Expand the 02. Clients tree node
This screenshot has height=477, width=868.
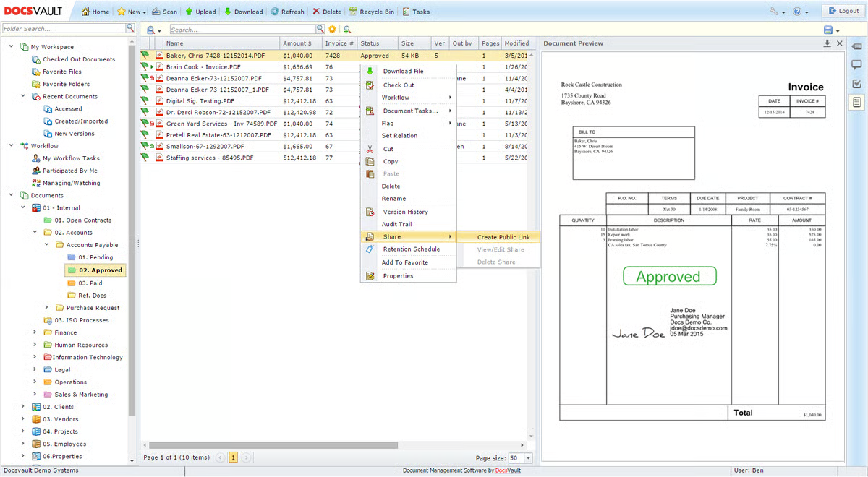coord(22,406)
